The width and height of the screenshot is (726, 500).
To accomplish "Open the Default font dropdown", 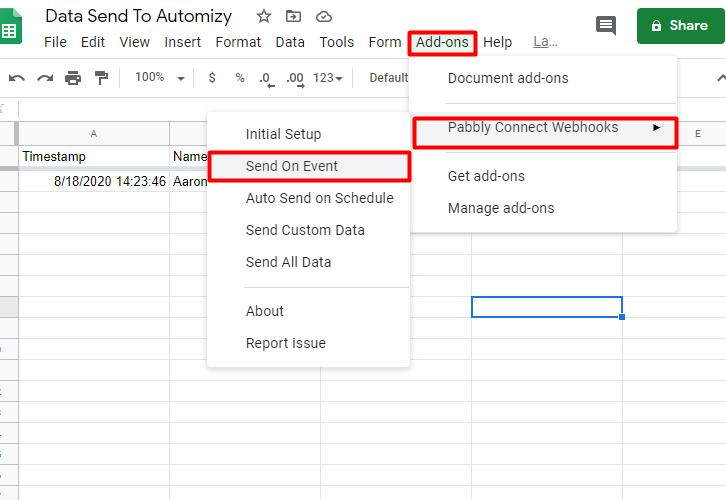I will pos(388,77).
